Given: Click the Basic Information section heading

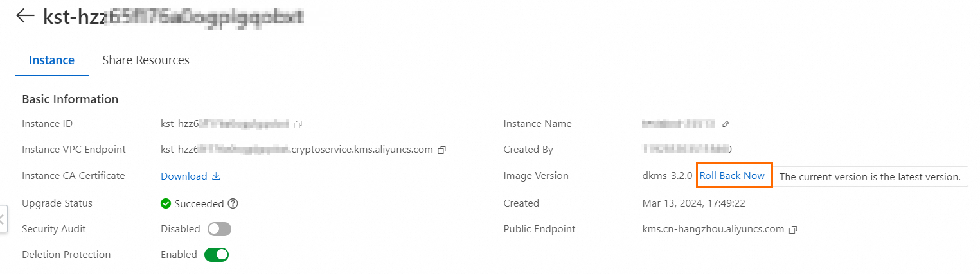Looking at the screenshot, I should tap(70, 99).
